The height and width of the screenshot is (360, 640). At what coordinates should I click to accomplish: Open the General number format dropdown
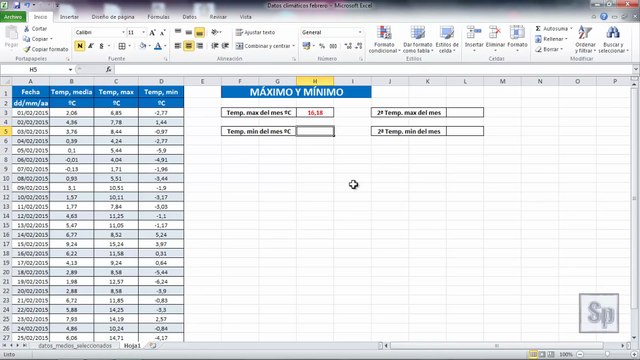pos(360,32)
